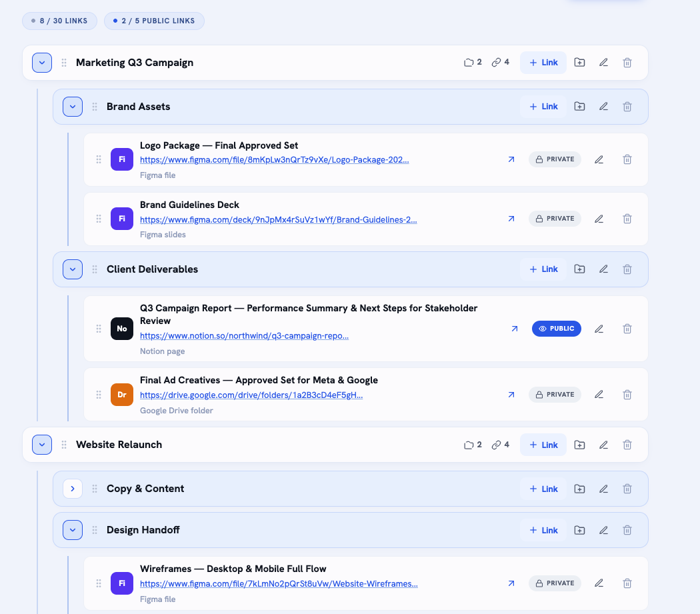The height and width of the screenshot is (614, 700).
Task: Click the 2 / 5 Public Links pill
Action: tap(154, 21)
